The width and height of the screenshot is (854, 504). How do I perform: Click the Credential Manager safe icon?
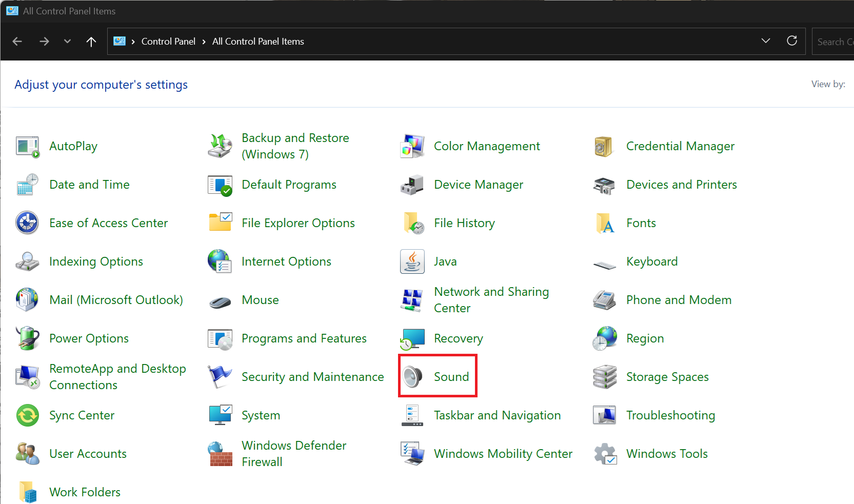604,147
